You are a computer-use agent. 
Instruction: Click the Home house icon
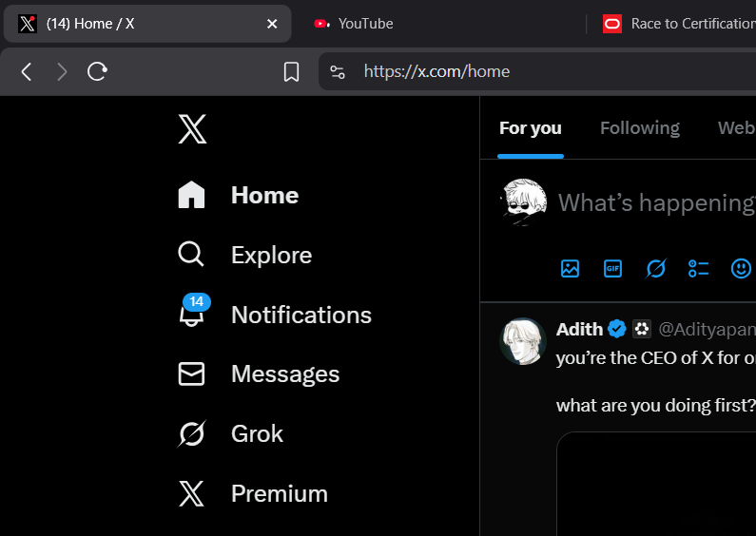pyautogui.click(x=191, y=195)
